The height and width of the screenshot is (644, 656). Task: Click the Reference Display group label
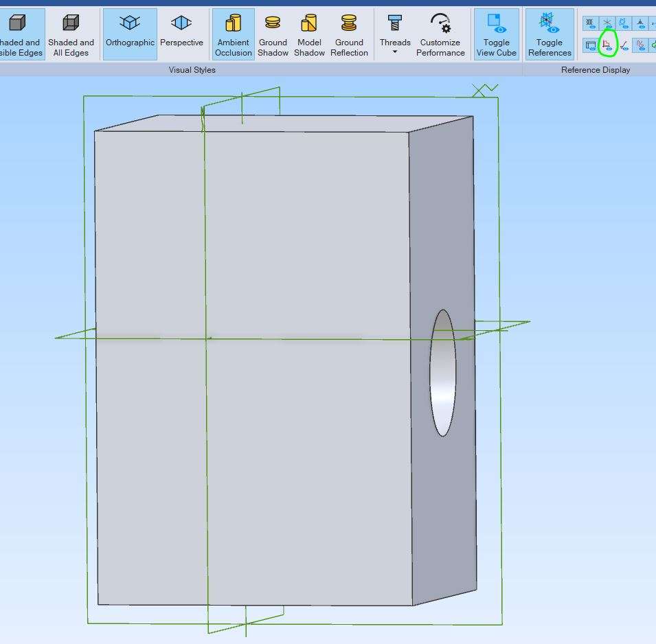[x=596, y=70]
